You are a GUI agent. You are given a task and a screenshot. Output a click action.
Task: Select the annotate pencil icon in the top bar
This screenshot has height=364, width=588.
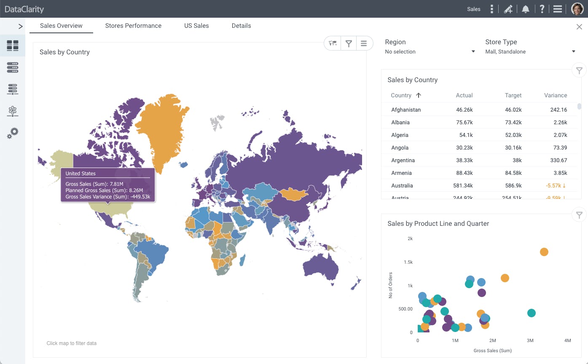508,9
